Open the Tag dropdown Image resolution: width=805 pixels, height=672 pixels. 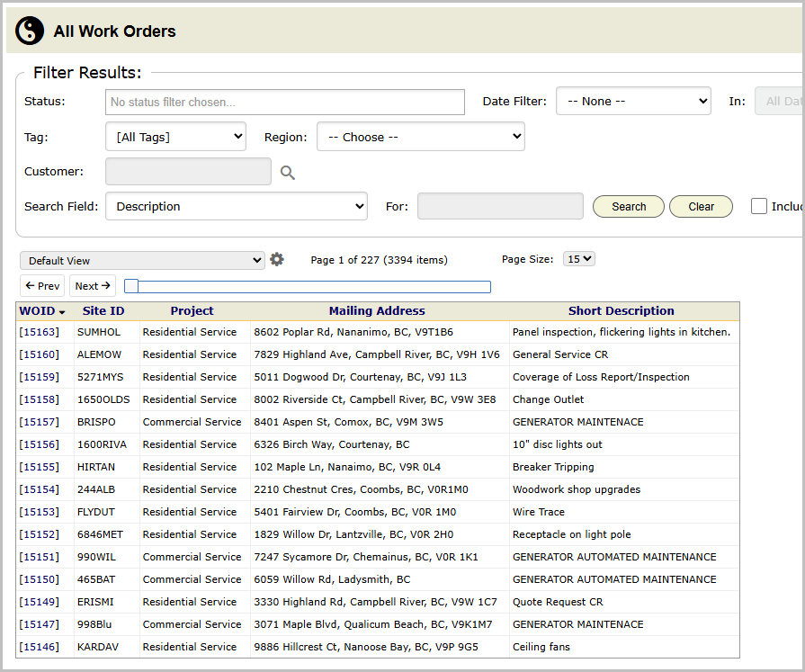coord(175,137)
